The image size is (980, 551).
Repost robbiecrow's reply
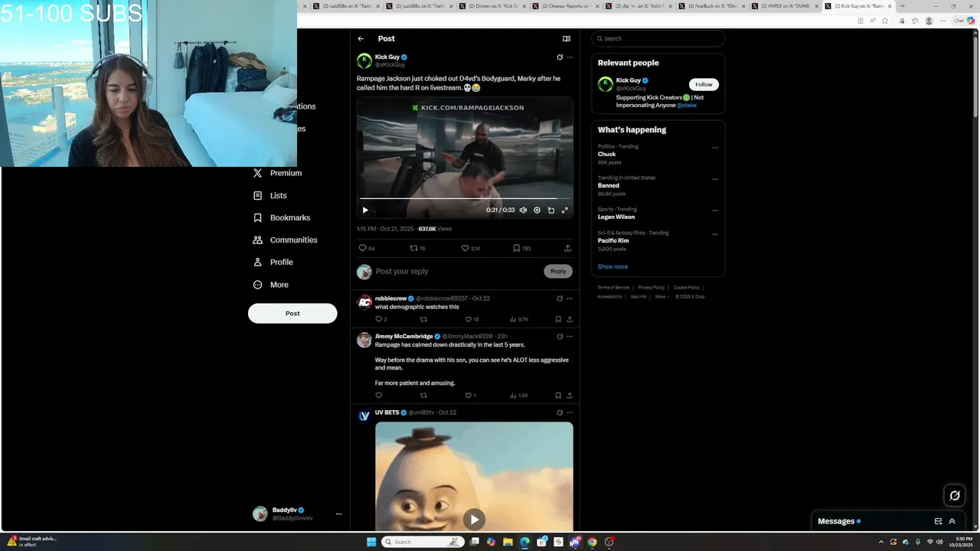(423, 319)
